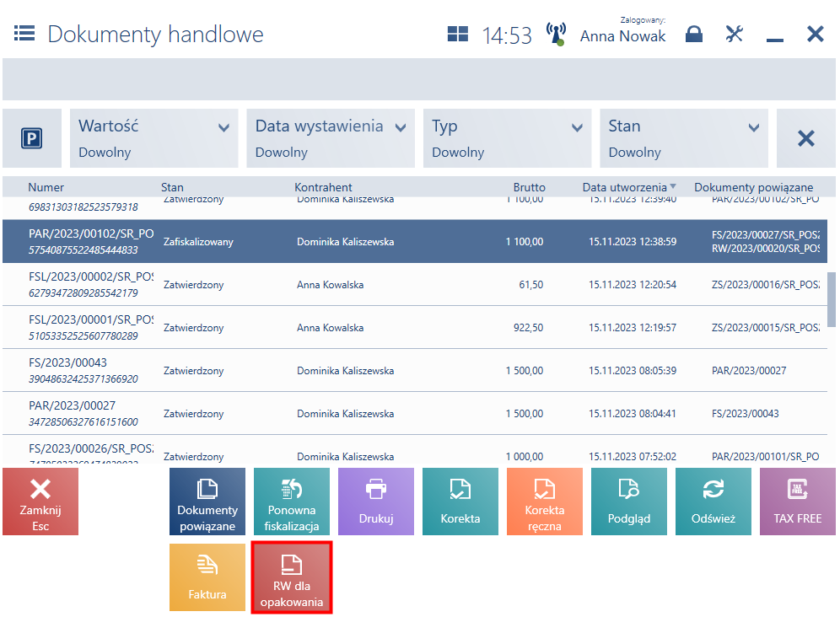Click the search bar field above filters

419,79
